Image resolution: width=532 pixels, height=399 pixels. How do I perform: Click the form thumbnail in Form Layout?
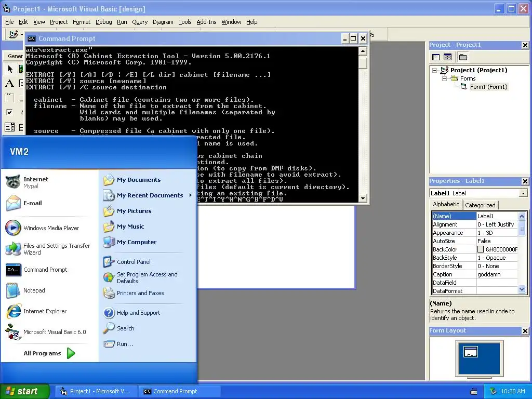click(x=470, y=352)
